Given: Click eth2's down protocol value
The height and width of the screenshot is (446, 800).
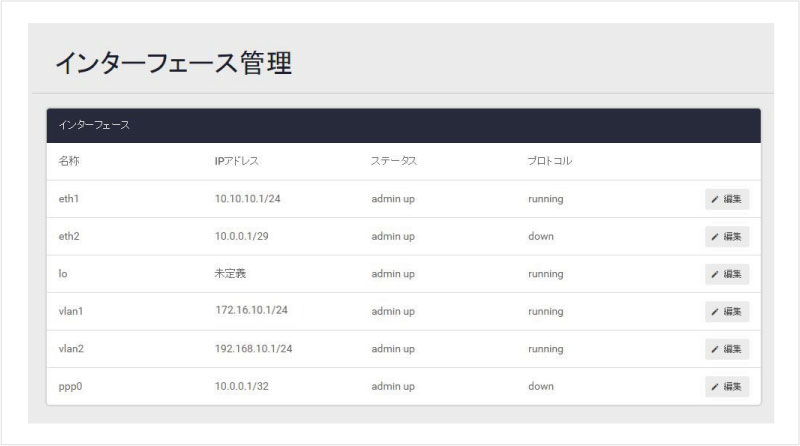Looking at the screenshot, I should [541, 236].
